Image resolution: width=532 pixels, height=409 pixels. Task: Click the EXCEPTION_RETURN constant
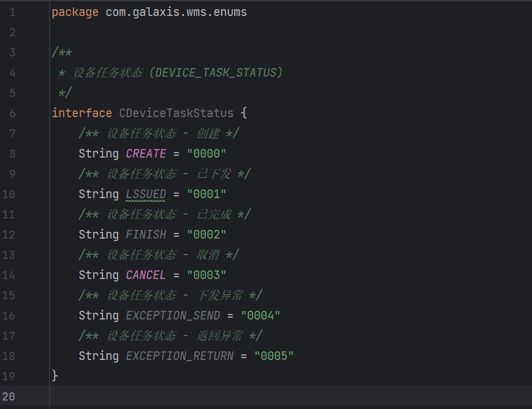pos(180,356)
